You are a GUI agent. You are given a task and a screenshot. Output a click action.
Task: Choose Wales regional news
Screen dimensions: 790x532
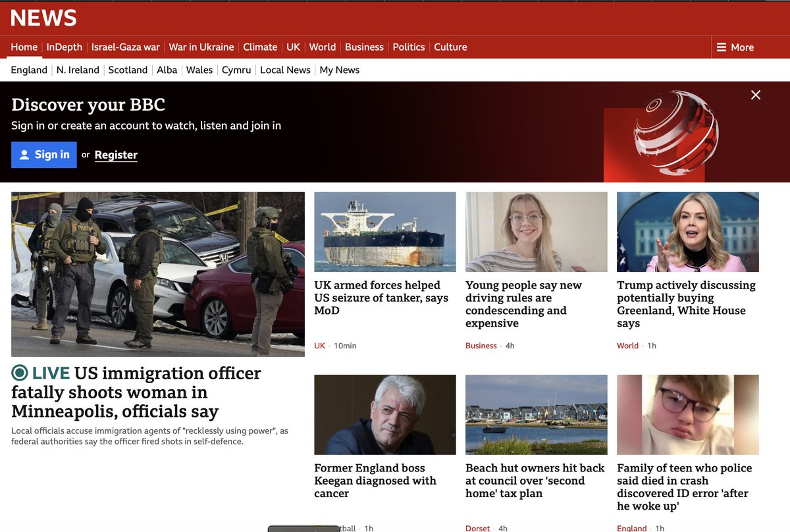(199, 70)
